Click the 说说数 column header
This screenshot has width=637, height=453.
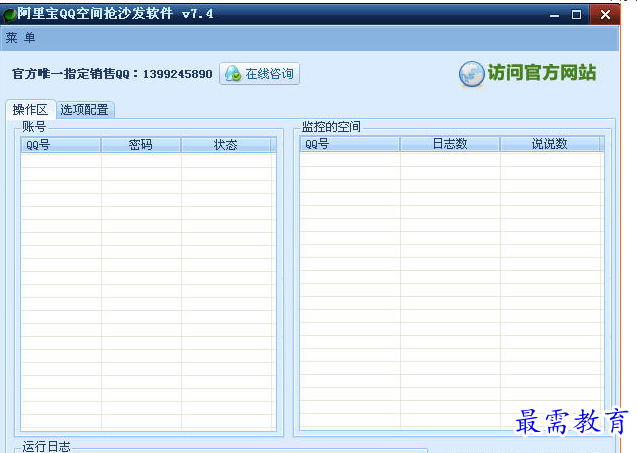[550, 144]
